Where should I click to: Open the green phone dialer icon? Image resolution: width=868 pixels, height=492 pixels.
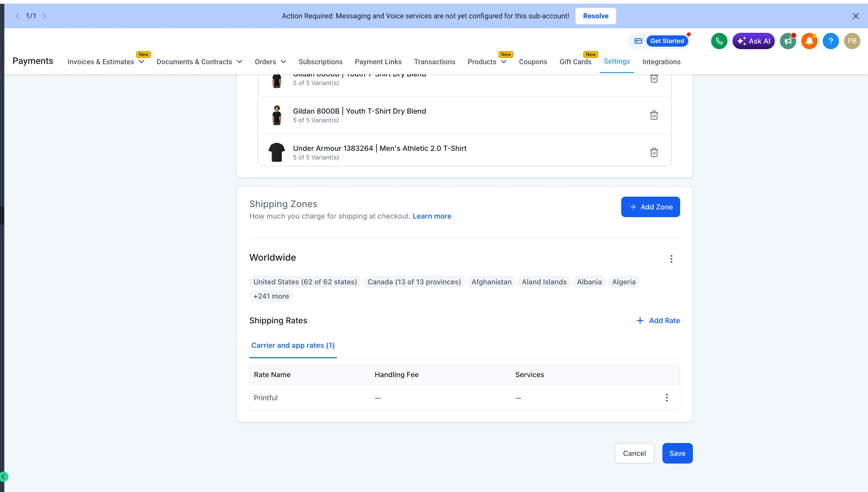click(x=719, y=41)
